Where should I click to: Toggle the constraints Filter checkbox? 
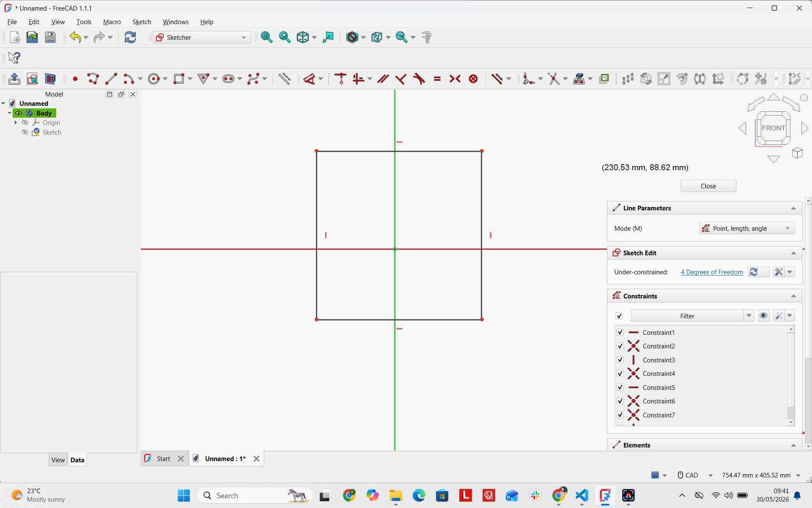coord(619,316)
